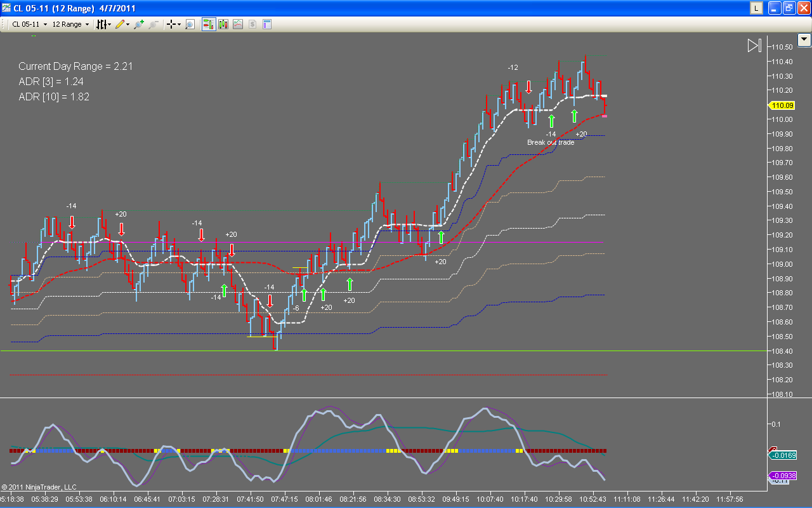
Task: Click the 109.60 price axis label
Action: (782, 177)
